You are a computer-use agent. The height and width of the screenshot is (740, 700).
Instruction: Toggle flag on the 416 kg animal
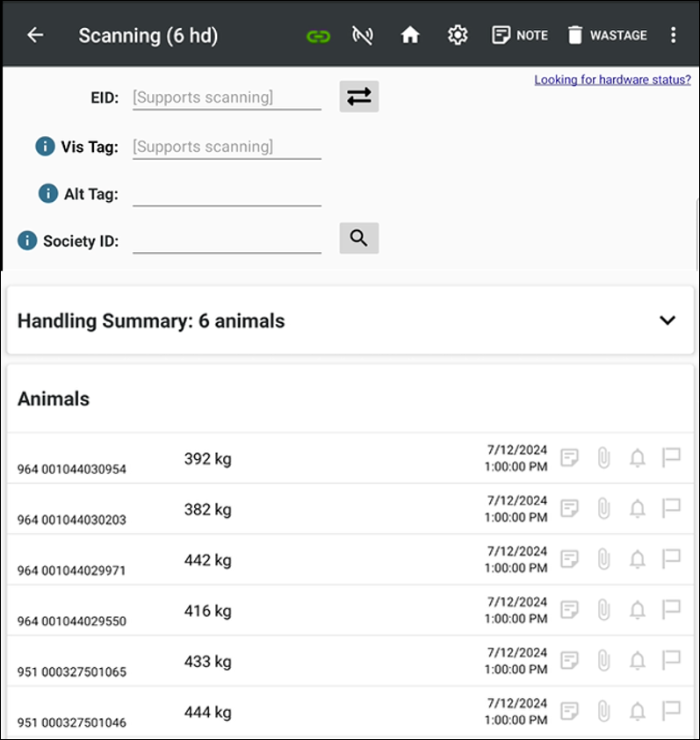[x=671, y=609]
